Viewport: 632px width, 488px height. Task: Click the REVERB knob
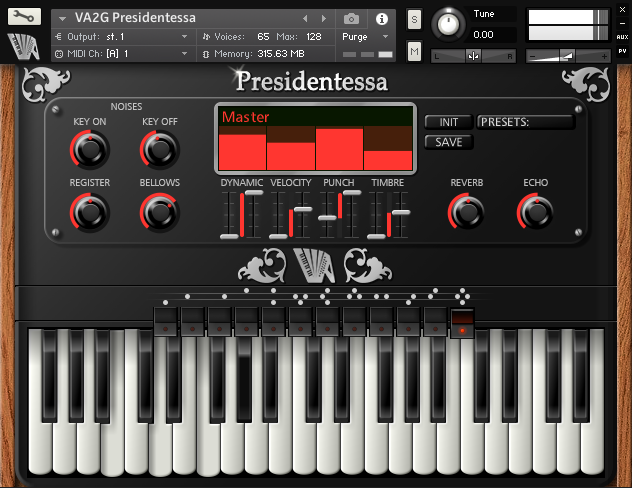[x=466, y=211]
